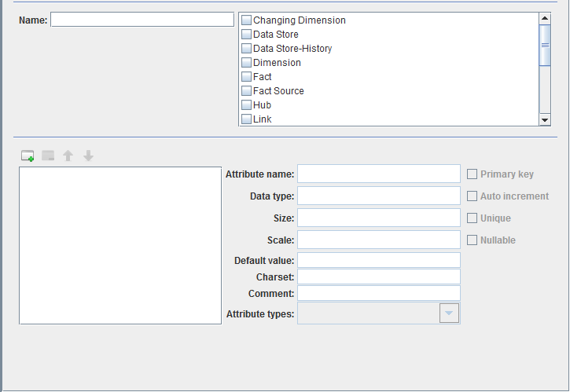Click into the Name text field
The height and width of the screenshot is (392, 570).
pos(142,20)
